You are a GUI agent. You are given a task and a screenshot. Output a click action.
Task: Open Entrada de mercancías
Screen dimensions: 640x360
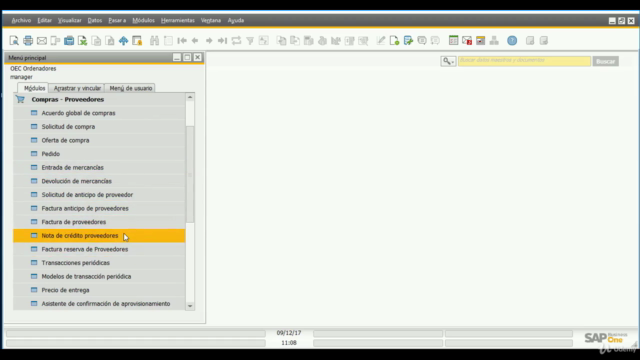click(99, 167)
